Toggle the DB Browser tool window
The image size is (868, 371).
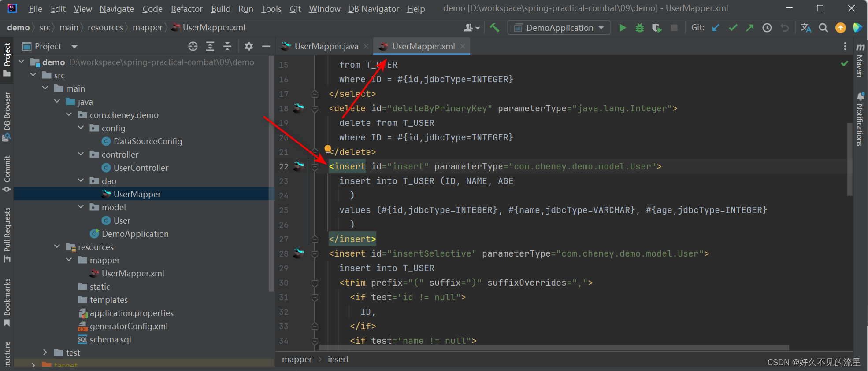pos(7,117)
